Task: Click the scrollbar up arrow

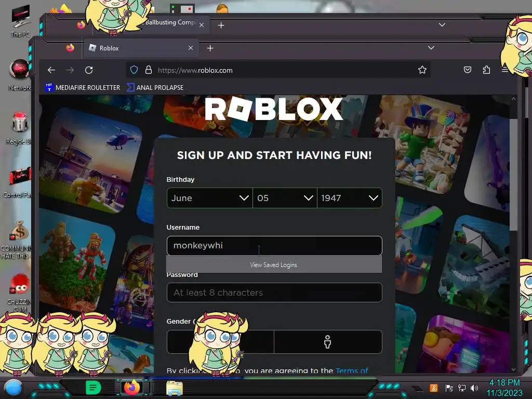Action: coord(513,99)
